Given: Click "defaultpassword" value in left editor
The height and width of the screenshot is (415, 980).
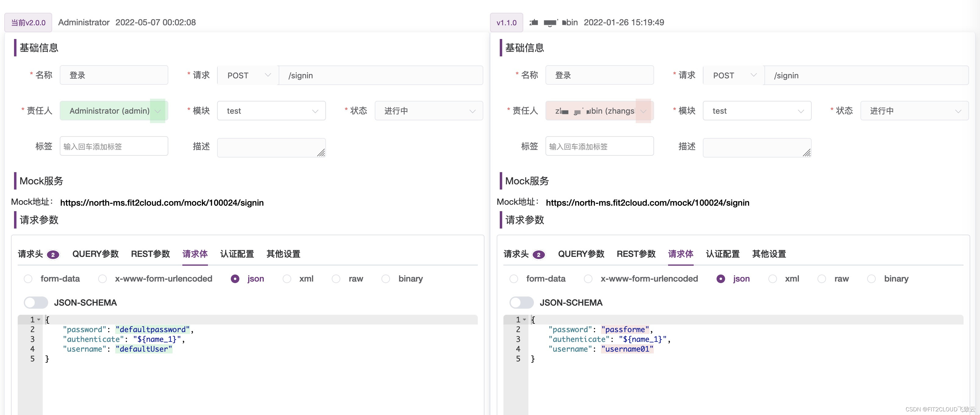Looking at the screenshot, I should [152, 329].
